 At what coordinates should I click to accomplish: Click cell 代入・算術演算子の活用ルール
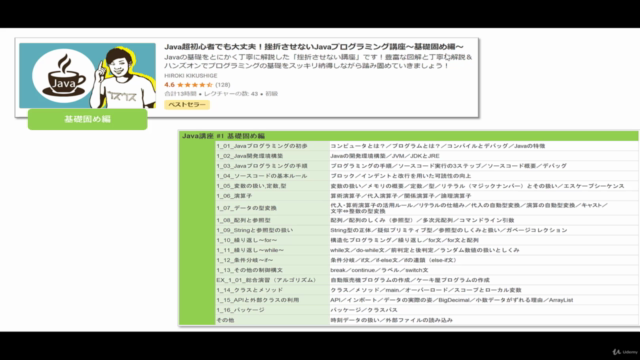484,208
